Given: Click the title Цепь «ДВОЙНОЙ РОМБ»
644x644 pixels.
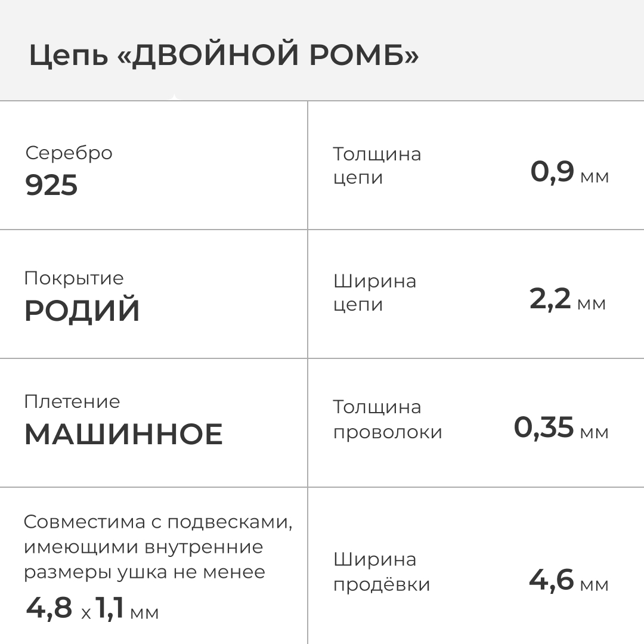Looking at the screenshot, I should point(224,55).
